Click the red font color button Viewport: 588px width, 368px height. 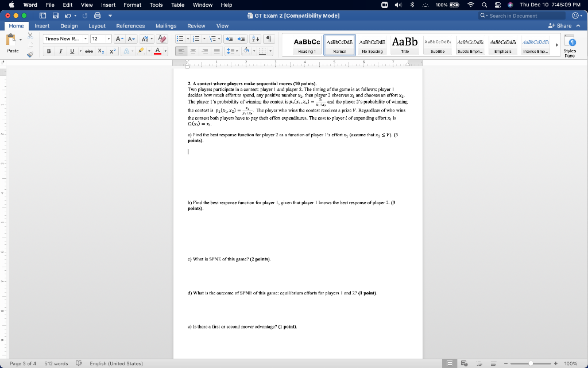[x=157, y=51]
